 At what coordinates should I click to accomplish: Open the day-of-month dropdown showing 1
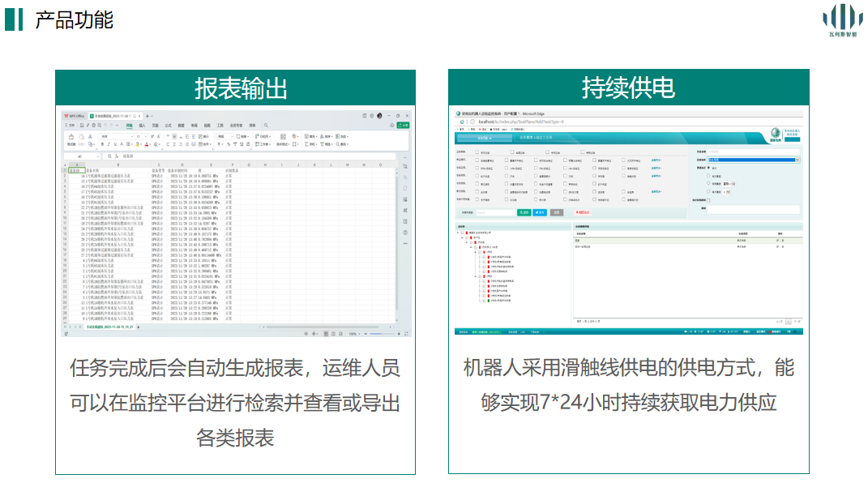pyautogui.click(x=727, y=192)
